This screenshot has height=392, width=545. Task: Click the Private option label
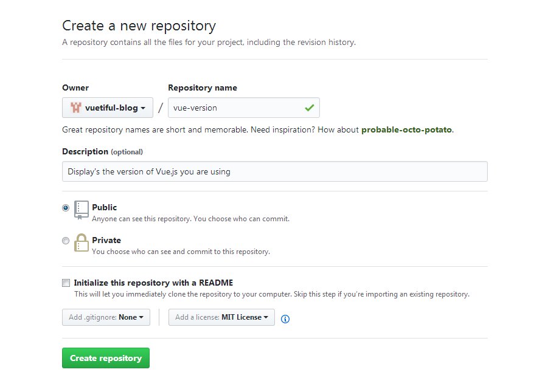pyautogui.click(x=106, y=240)
